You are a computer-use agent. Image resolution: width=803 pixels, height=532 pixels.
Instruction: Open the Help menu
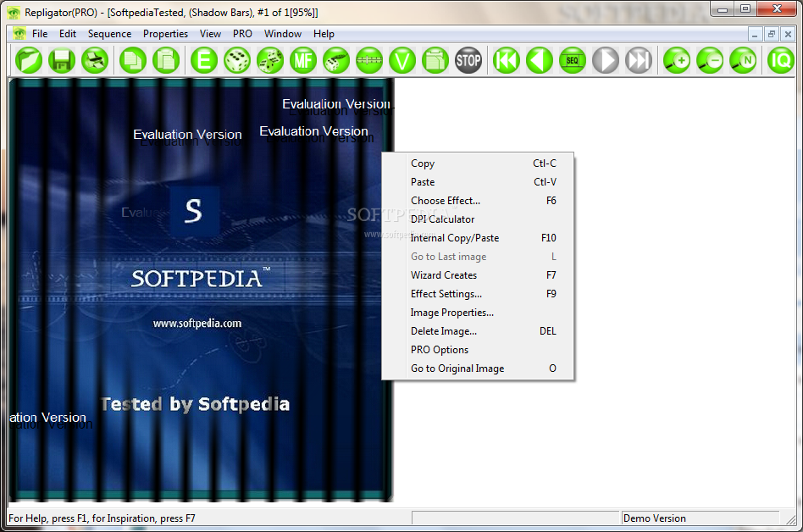[324, 34]
